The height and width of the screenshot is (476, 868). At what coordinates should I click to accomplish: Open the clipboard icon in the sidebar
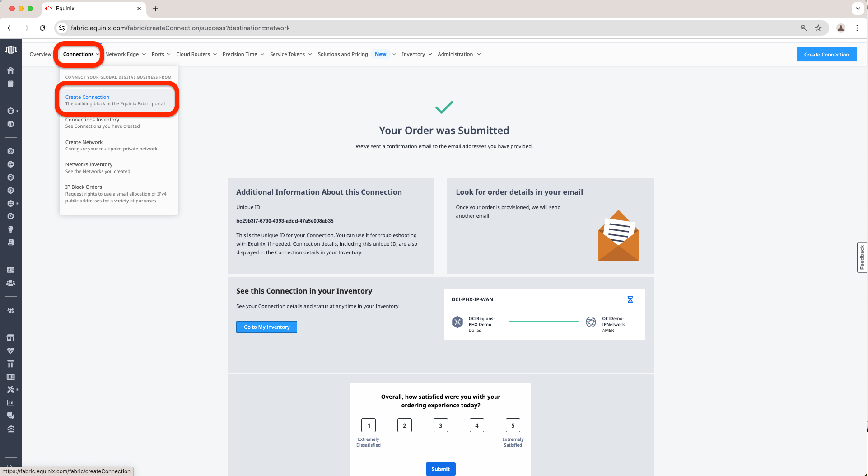point(11,84)
